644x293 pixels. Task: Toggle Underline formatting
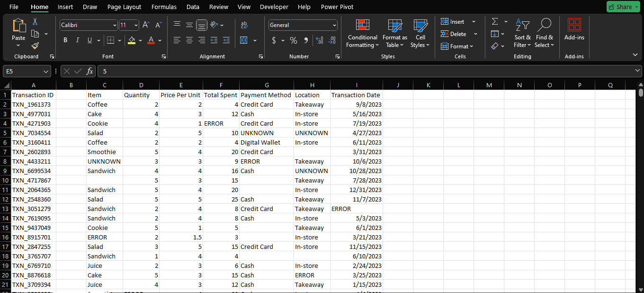[90, 40]
